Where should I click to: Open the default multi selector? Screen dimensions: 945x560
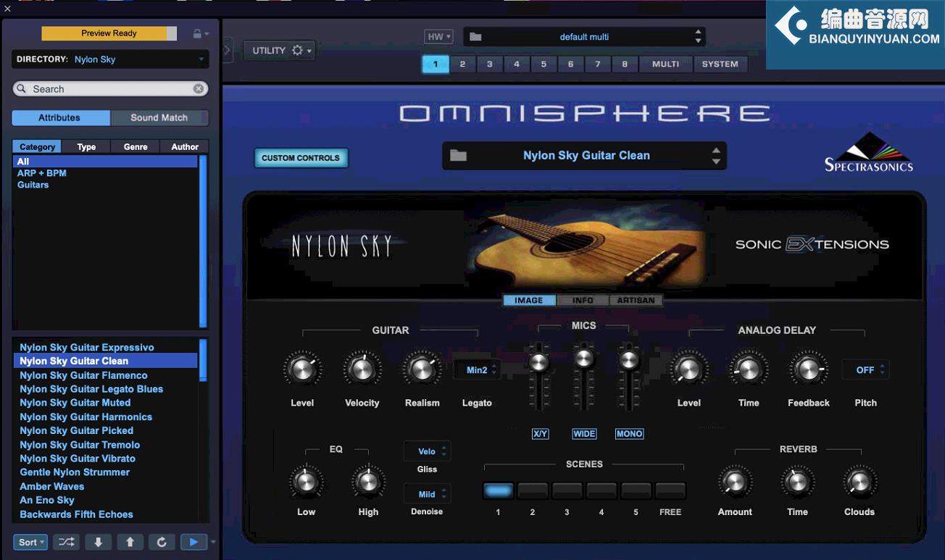[x=584, y=37]
